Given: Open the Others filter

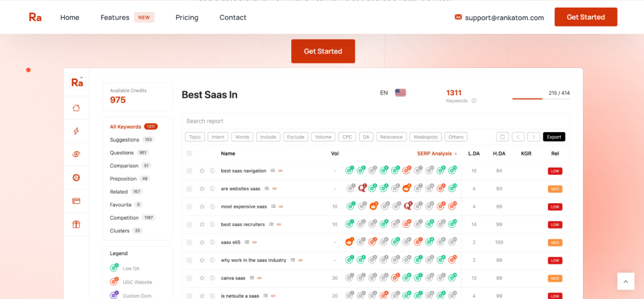Looking at the screenshot, I should (x=456, y=137).
